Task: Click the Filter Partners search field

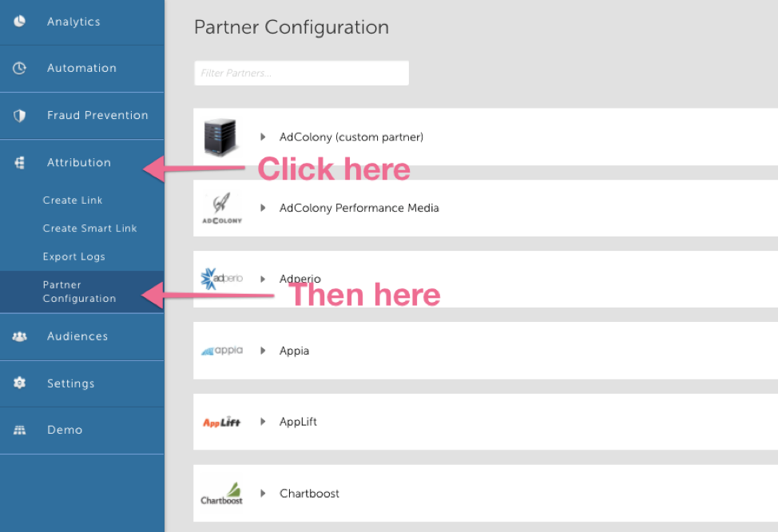Action: click(x=301, y=73)
